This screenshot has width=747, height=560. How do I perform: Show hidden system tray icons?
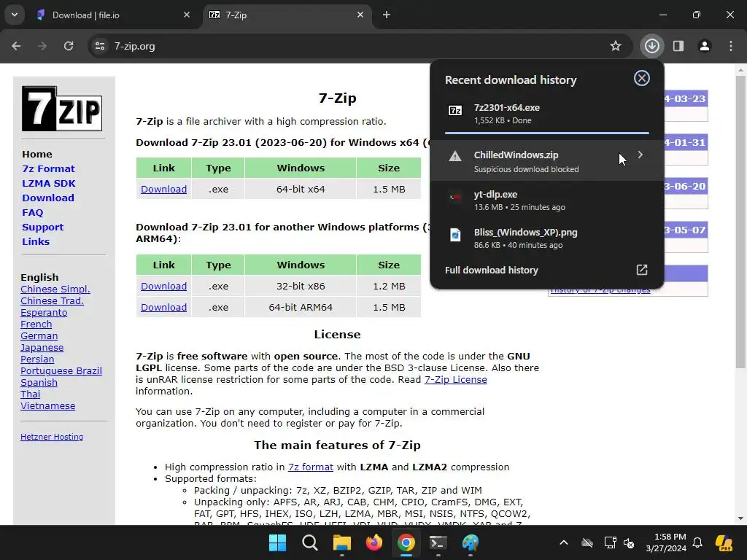tap(564, 542)
